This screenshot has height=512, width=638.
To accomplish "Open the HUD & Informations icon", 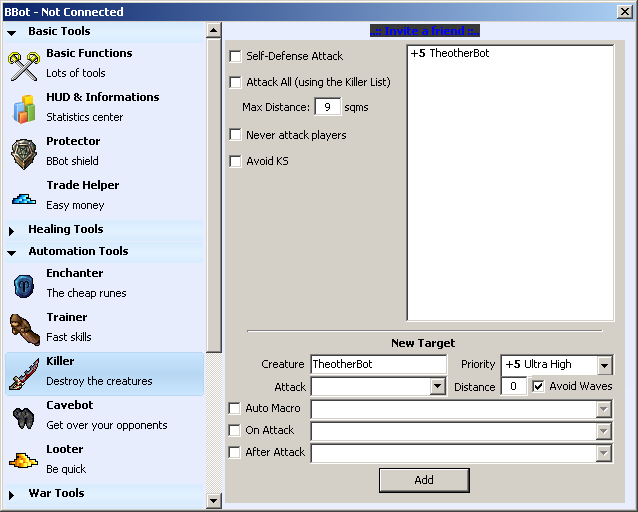I will (x=24, y=108).
